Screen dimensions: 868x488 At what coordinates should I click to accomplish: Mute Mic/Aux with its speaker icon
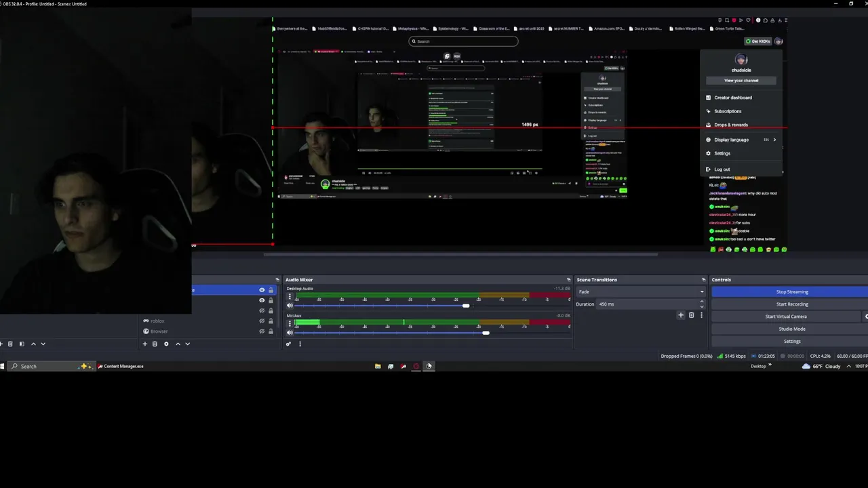pos(290,333)
